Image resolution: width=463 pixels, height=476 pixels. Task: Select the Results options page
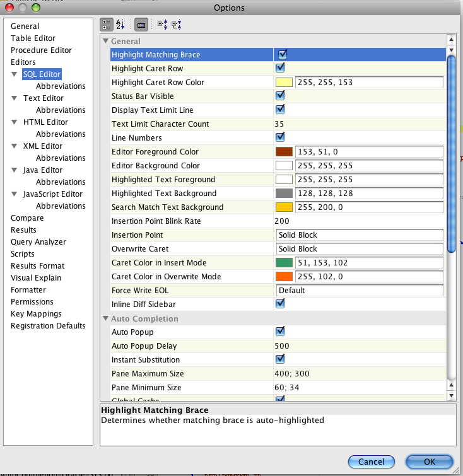pos(23,229)
